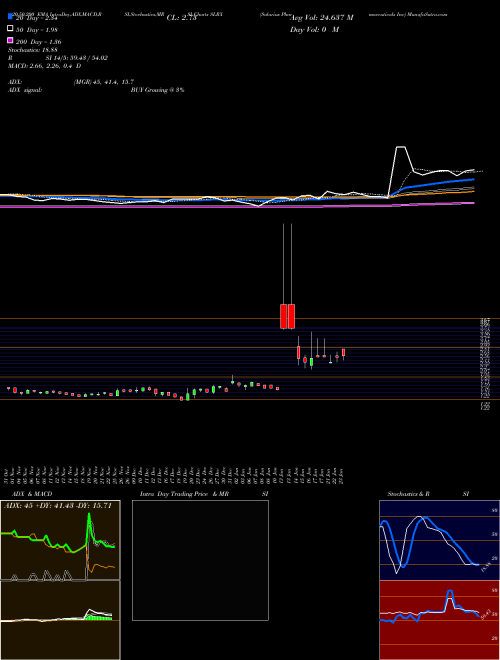The height and width of the screenshot is (660, 500).
Task: Click the 'SI 14/3: 39.48 / 54.02' readout
Action: [x=77, y=58]
